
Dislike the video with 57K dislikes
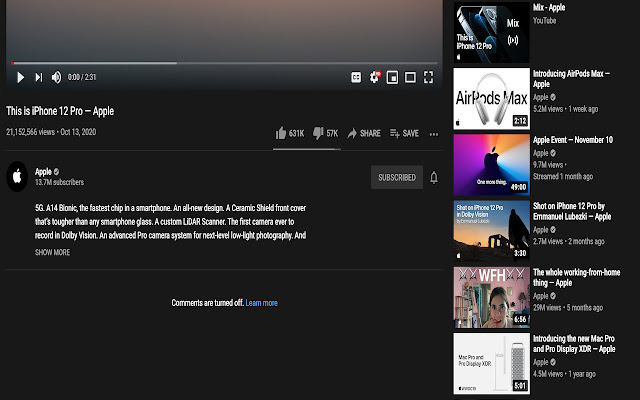(x=325, y=133)
